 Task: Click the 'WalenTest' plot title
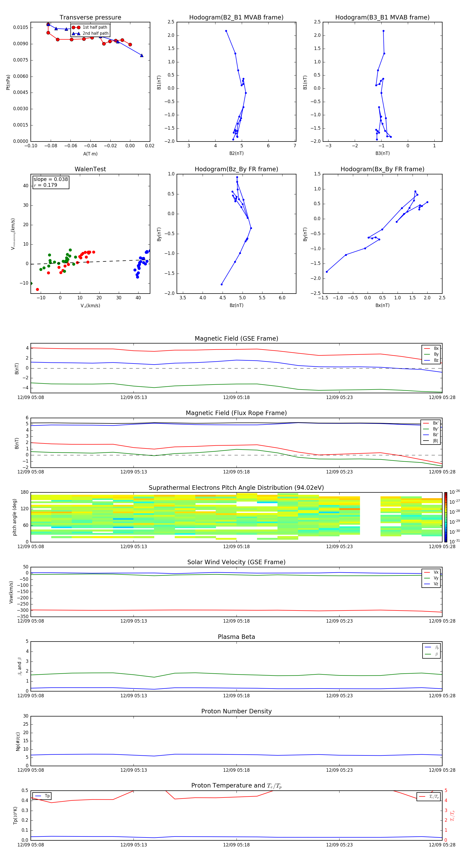pyautogui.click(x=90, y=169)
